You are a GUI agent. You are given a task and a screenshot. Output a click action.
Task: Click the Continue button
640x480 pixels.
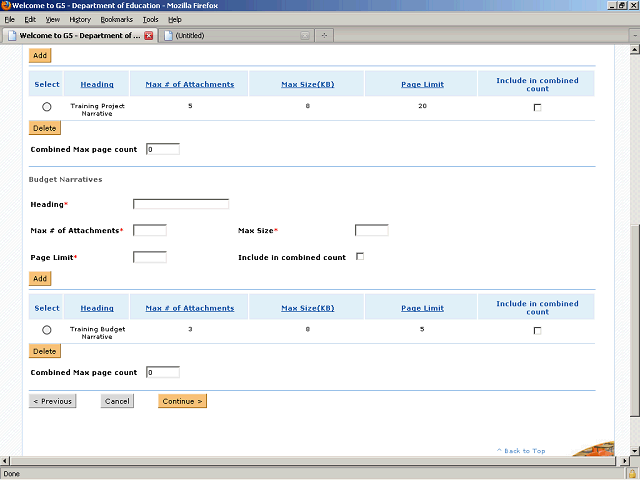(182, 401)
